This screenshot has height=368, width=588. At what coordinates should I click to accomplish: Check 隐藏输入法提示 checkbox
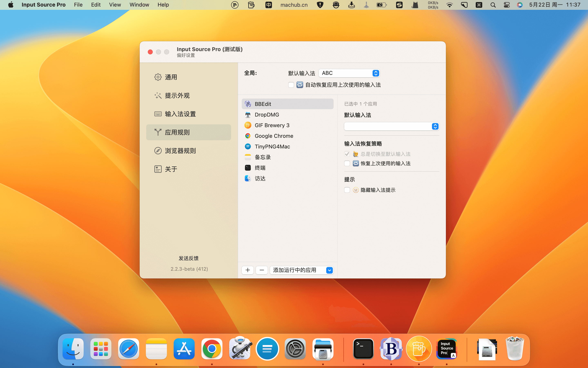[347, 190]
